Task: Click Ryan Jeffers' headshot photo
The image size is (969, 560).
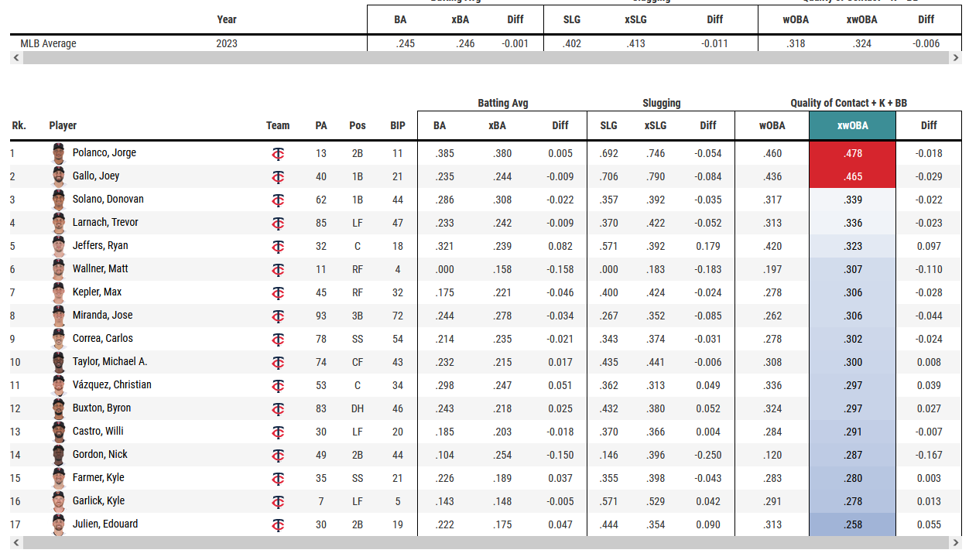Action: pos(59,246)
